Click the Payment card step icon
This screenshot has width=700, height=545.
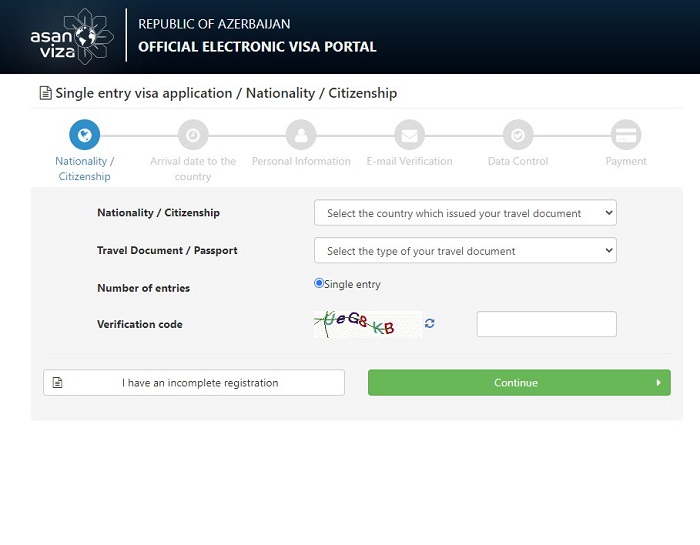(626, 135)
